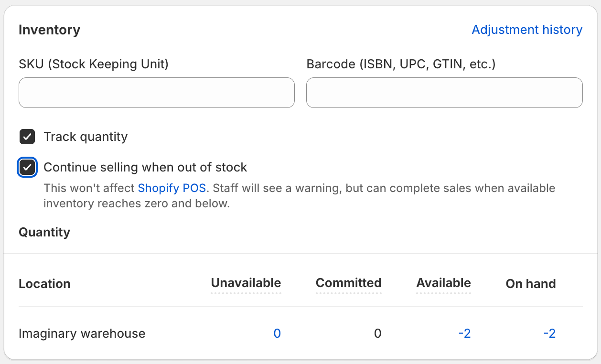Click the 'Barcode (ISBN, UPC, GTIN, etc.)' label

(x=401, y=64)
